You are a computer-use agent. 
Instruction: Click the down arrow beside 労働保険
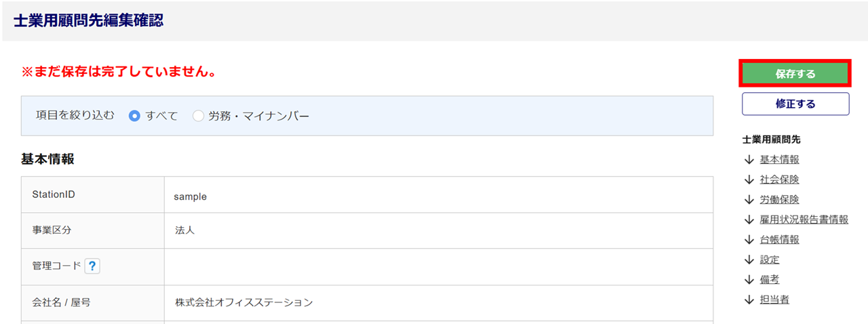click(749, 200)
